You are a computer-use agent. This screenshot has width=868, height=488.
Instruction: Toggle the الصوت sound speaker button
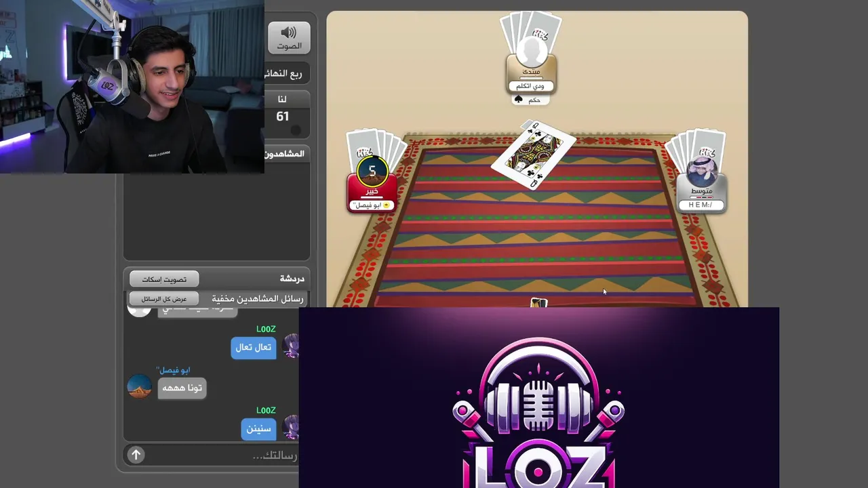[x=289, y=37]
